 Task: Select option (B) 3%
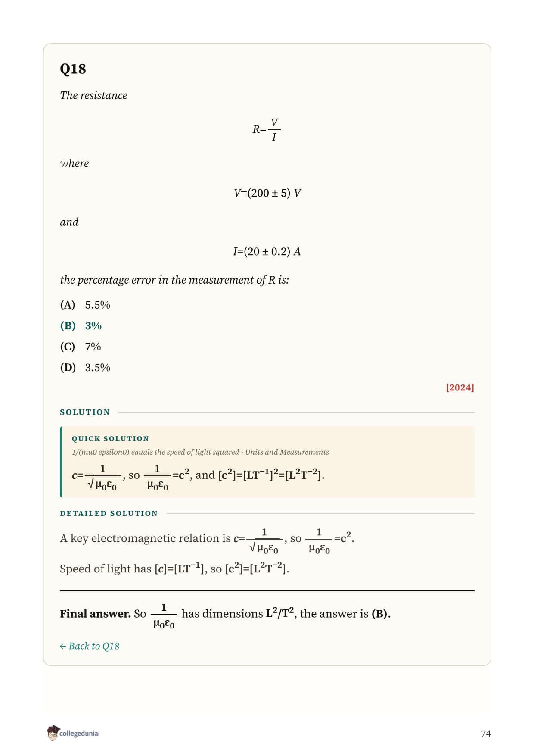pyautogui.click(x=81, y=325)
